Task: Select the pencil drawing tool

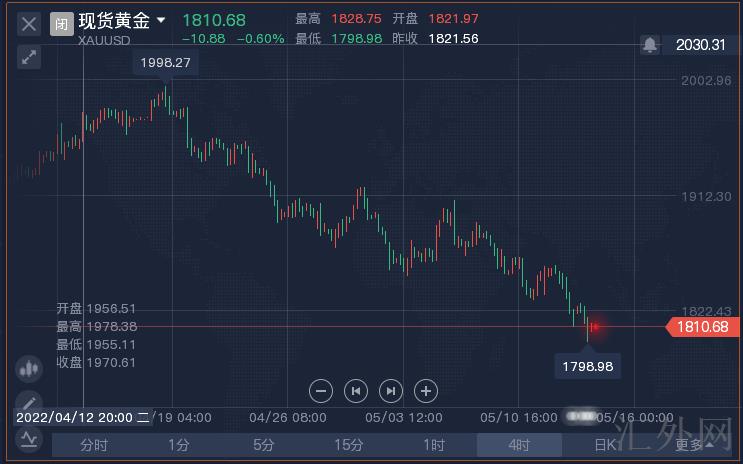Action: (x=29, y=402)
